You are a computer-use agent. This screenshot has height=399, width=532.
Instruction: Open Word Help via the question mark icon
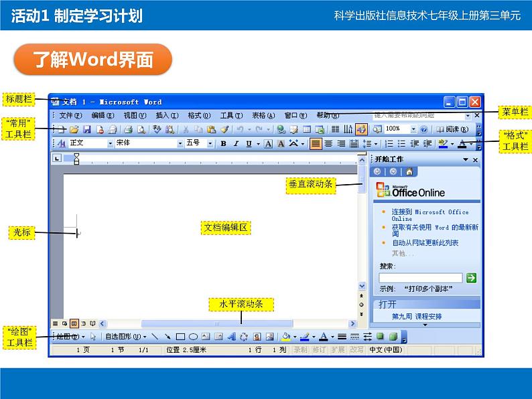pos(423,129)
